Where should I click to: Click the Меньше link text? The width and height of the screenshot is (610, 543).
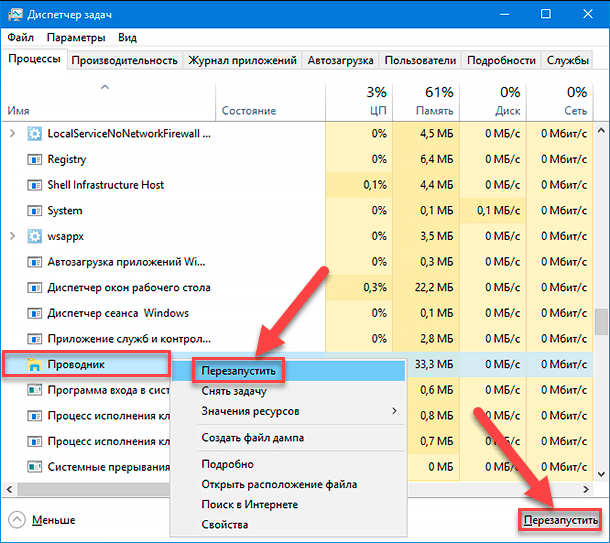(x=53, y=520)
